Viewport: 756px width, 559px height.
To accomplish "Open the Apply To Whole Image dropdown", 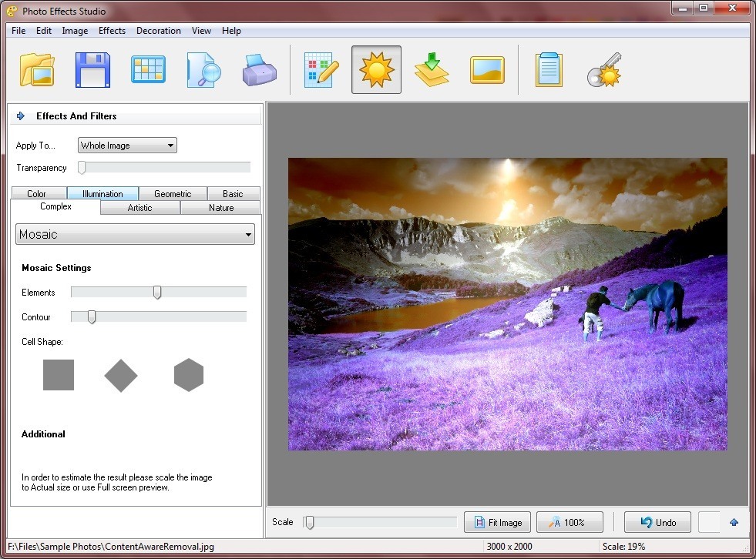I will pos(126,145).
